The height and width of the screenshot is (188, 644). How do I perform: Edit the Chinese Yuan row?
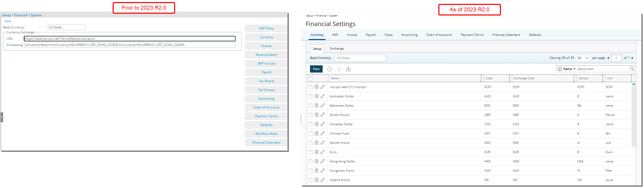tap(323, 133)
